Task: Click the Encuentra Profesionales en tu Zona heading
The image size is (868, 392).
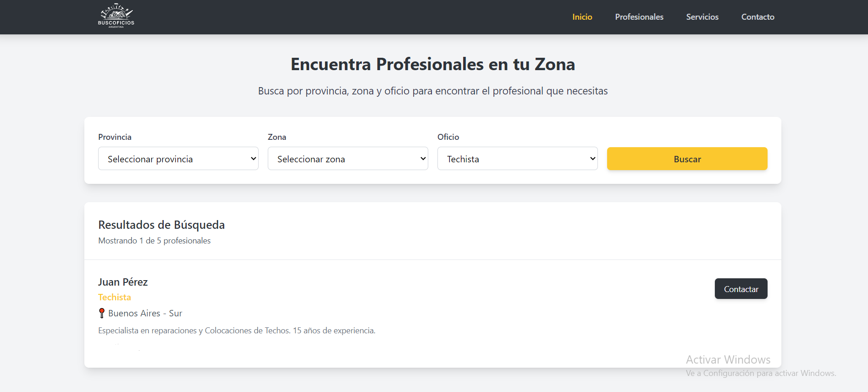Action: coord(433,64)
